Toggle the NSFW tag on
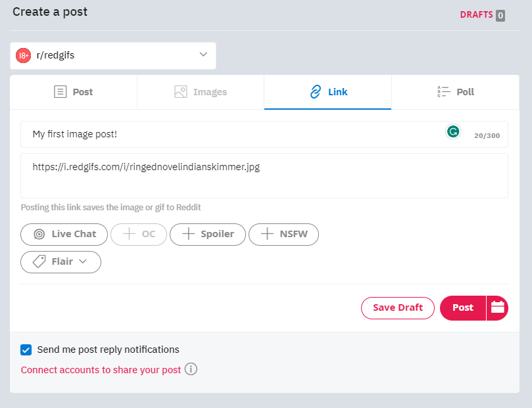The width and height of the screenshot is (532, 408). pyautogui.click(x=283, y=234)
